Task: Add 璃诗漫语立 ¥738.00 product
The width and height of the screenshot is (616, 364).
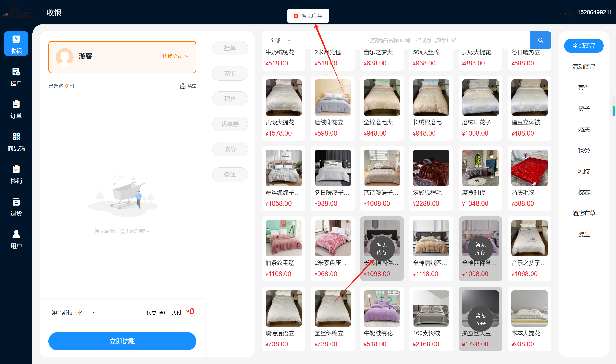Action: point(284,319)
